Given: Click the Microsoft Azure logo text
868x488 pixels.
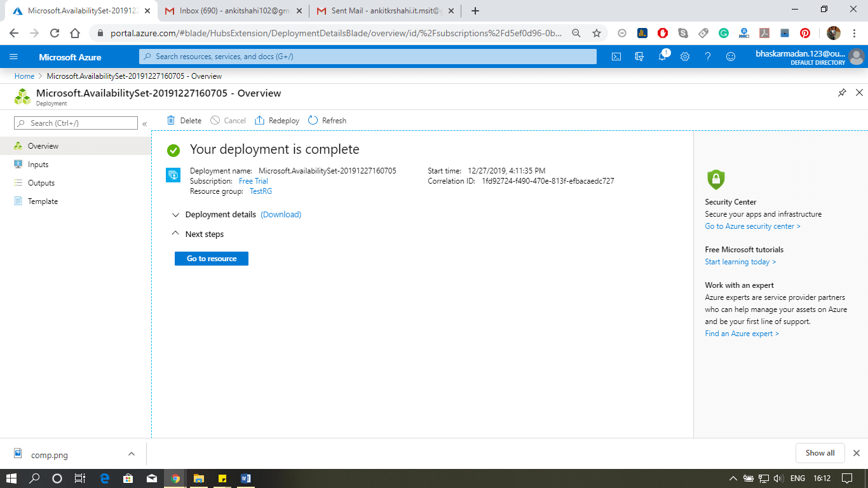Looking at the screenshot, I should (70, 57).
